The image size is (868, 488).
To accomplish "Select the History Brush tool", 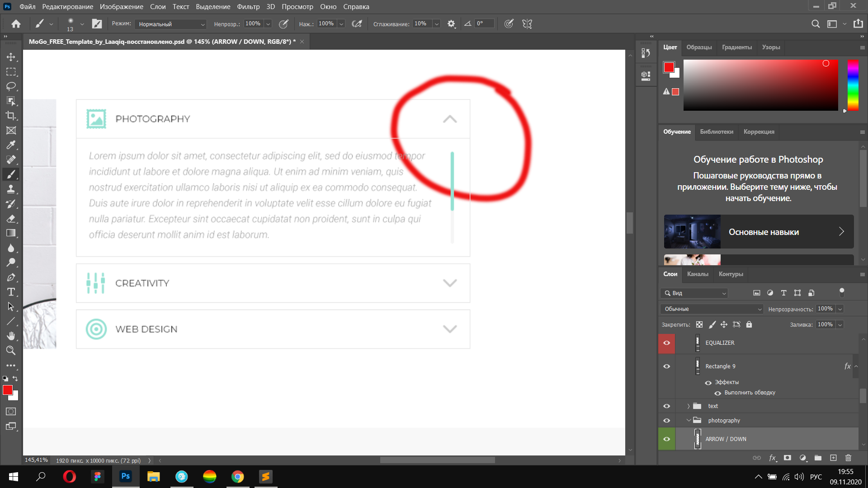I will 11,204.
